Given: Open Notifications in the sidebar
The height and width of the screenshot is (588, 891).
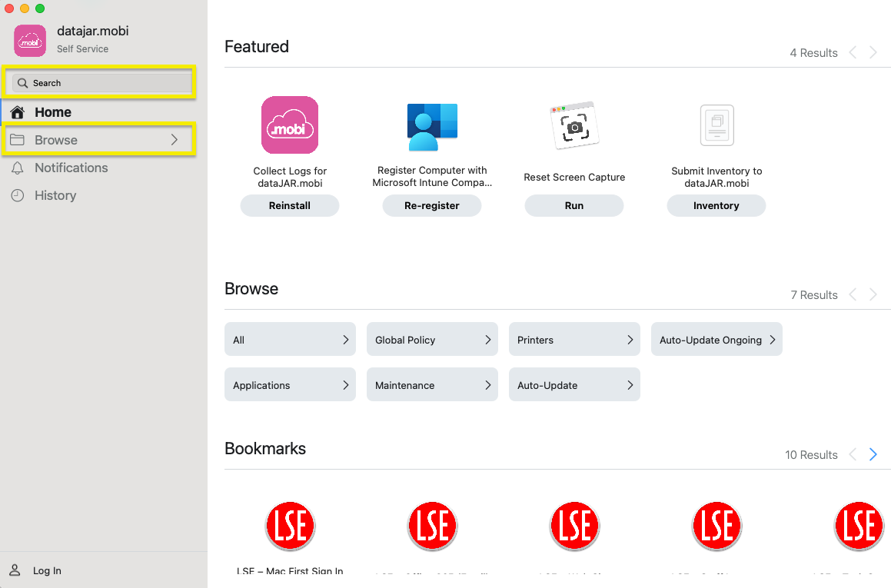Looking at the screenshot, I should click(71, 168).
